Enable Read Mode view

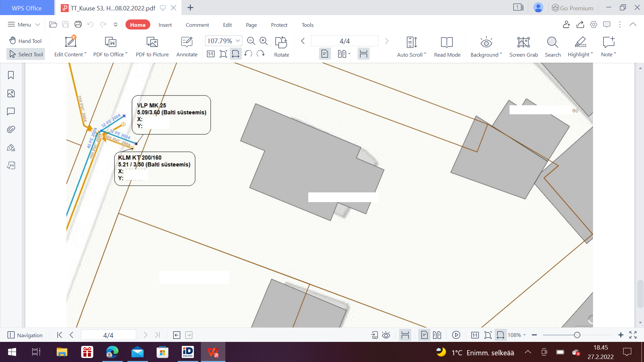[447, 43]
